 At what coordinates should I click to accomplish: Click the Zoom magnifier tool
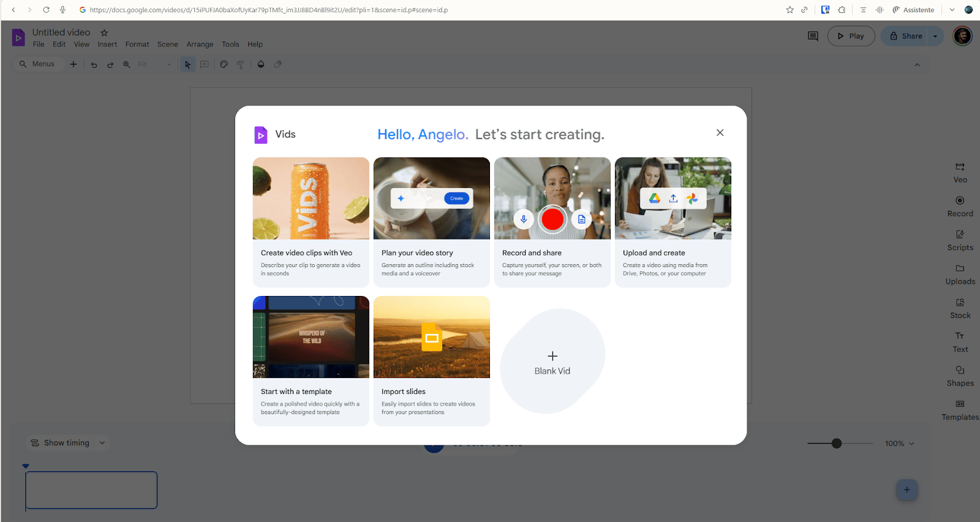coord(127,64)
